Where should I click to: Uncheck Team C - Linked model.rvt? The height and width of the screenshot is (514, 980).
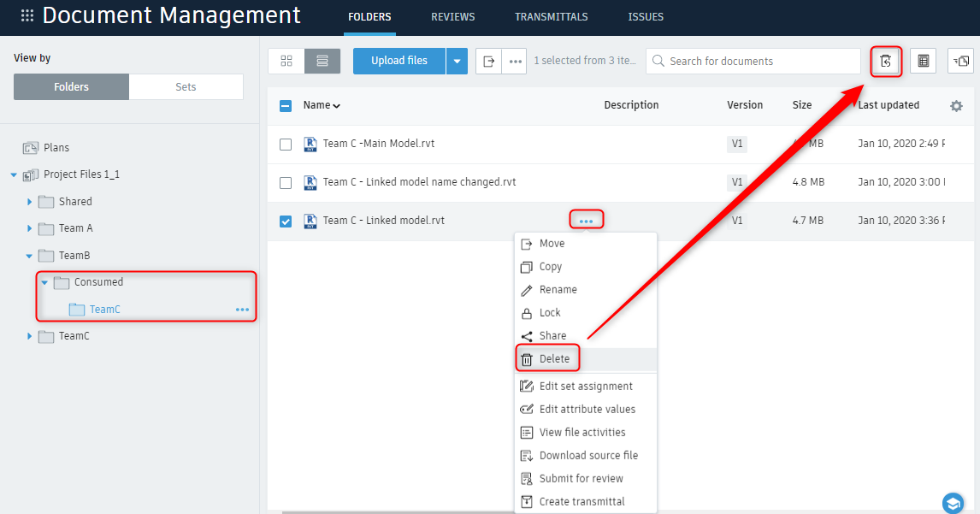click(286, 220)
